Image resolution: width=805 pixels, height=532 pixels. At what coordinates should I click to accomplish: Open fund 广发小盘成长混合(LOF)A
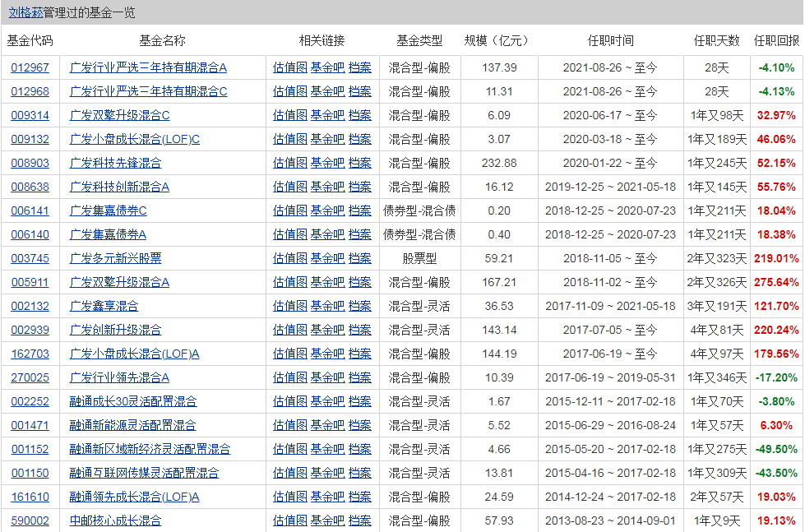point(135,354)
